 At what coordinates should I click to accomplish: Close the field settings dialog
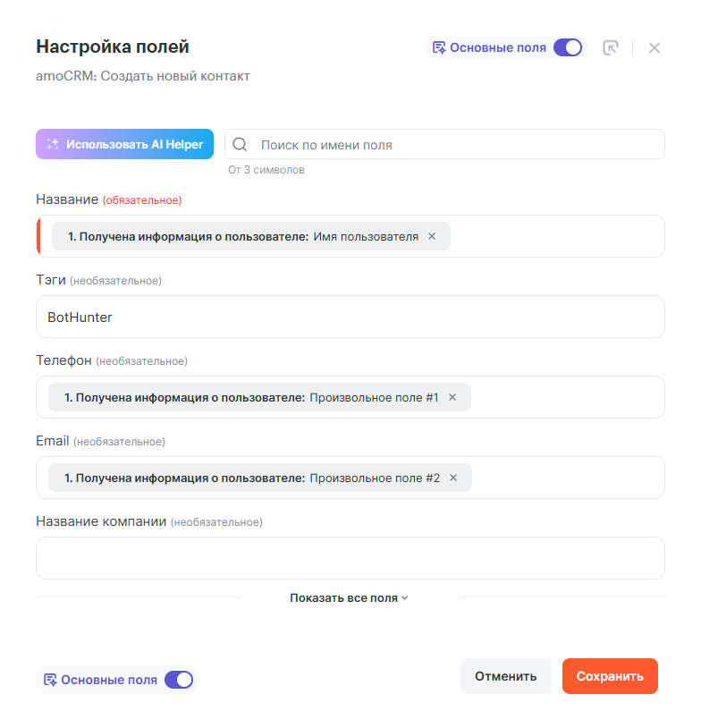tap(655, 48)
